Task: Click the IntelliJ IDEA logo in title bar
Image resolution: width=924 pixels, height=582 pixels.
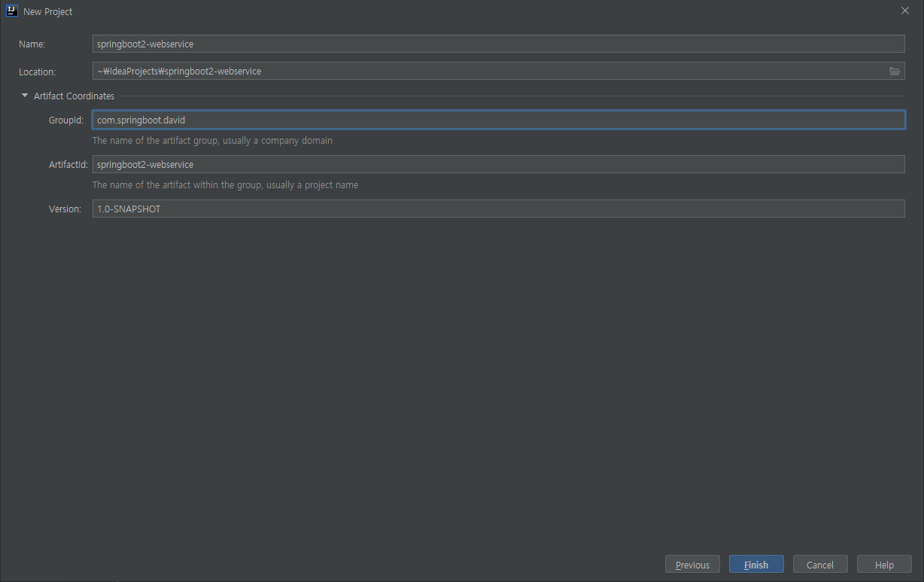Action: (x=11, y=11)
